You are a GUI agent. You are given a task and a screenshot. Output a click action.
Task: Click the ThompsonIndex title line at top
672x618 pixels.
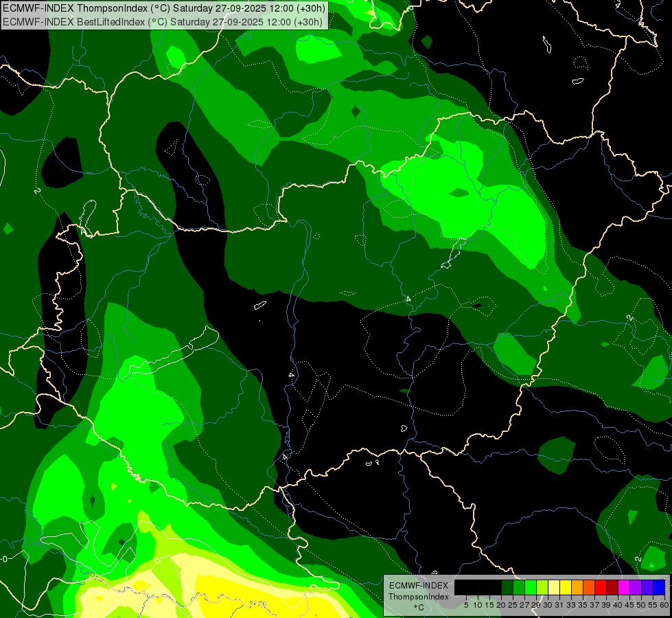(165, 8)
